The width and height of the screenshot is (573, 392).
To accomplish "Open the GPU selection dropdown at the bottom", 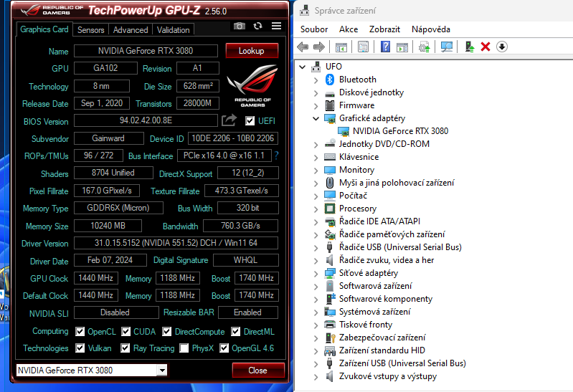I will (162, 371).
